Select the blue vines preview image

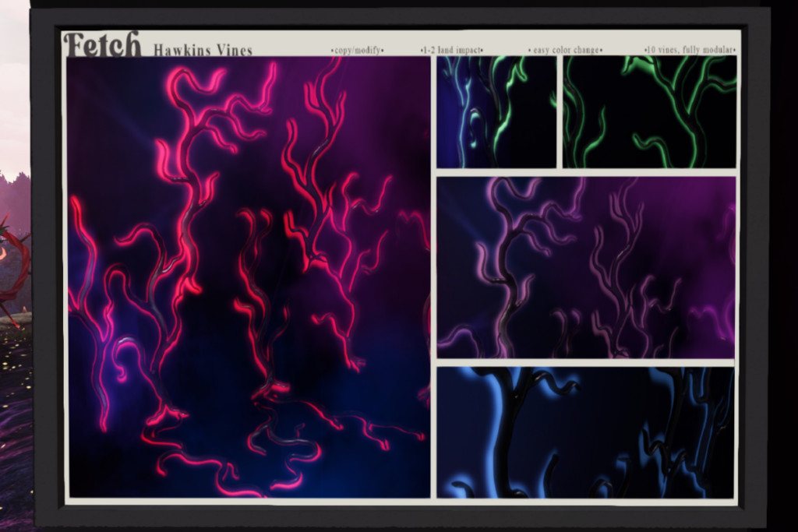585,432
